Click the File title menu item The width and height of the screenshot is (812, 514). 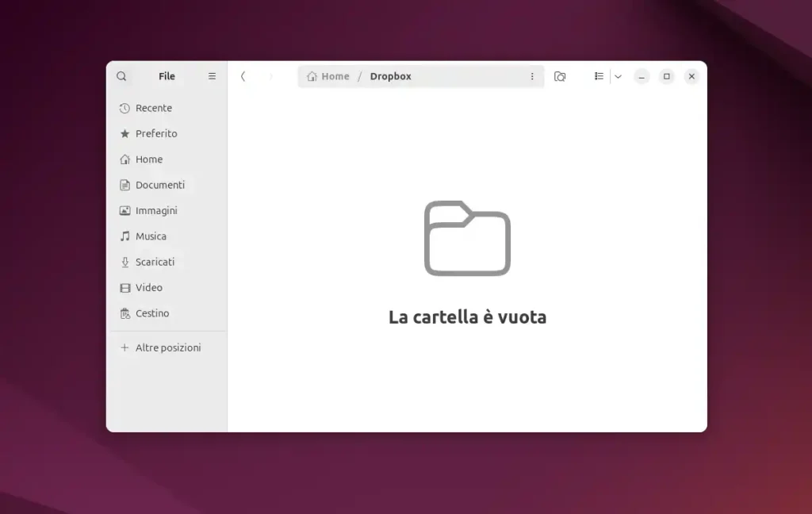tap(167, 76)
